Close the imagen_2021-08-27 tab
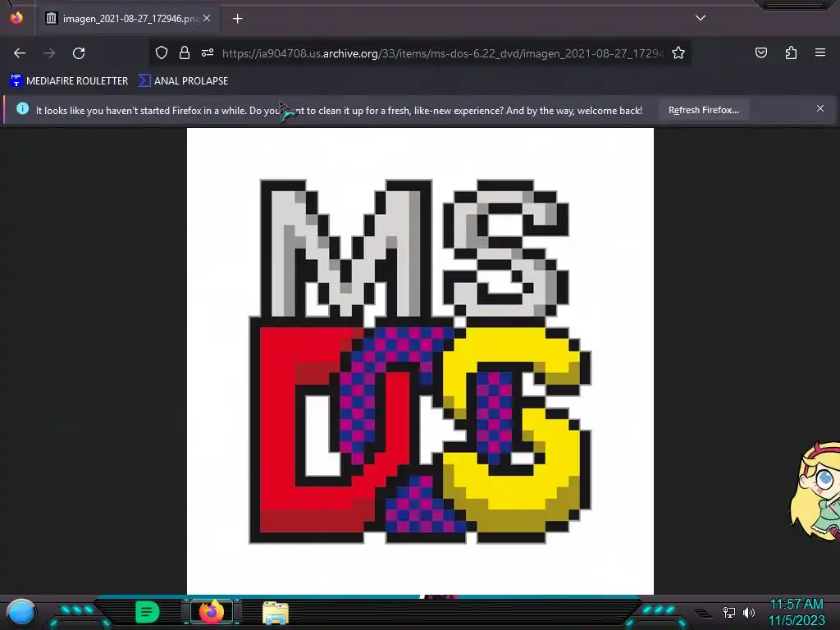Screen dimensions: 840x630 tap(207, 18)
